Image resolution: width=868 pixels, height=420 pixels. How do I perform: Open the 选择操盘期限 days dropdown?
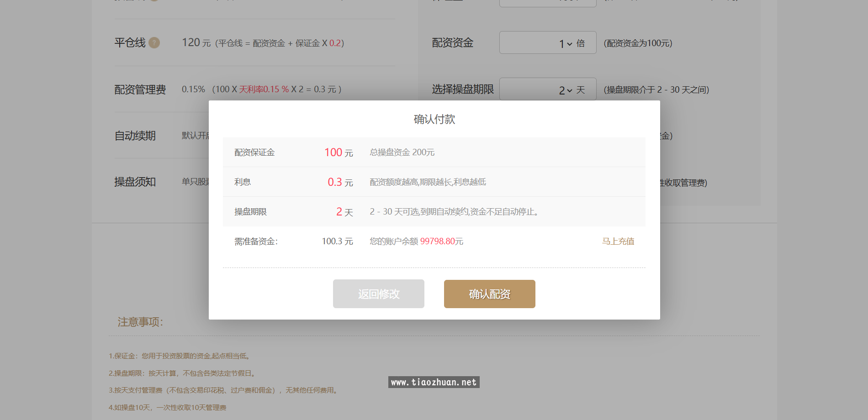[x=547, y=89]
